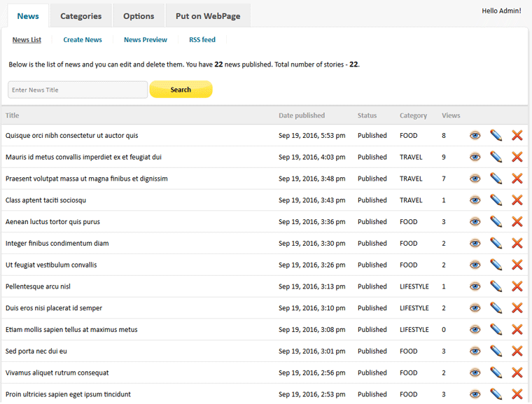This screenshot has height=404, width=532.
Task: Edit 'Duis eros nisi placerat id semper'
Action: tap(496, 308)
